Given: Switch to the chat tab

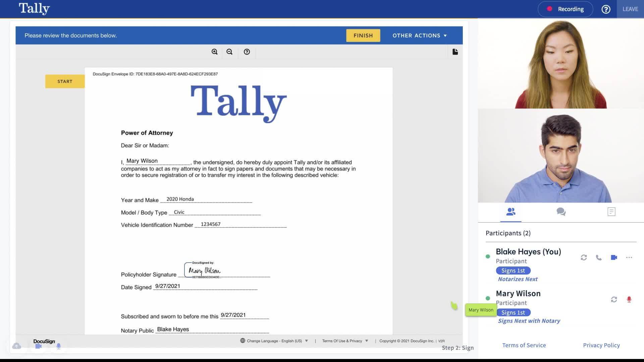Looking at the screenshot, I should (x=561, y=212).
